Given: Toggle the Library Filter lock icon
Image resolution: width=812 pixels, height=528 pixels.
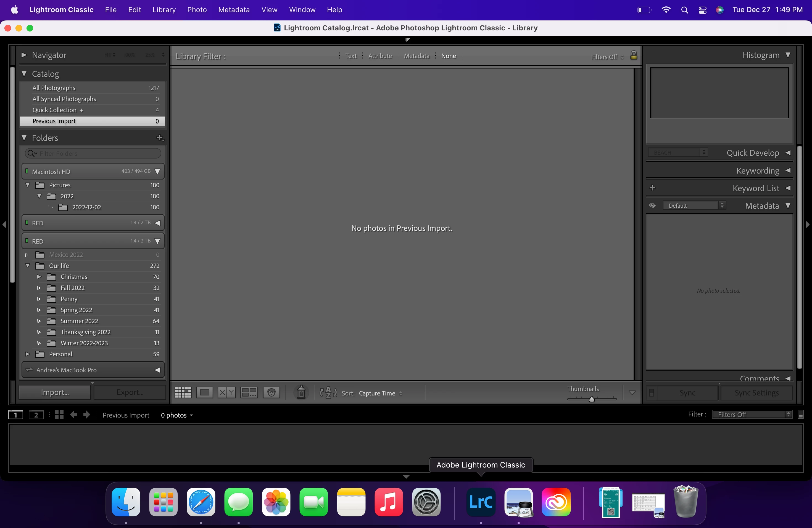Looking at the screenshot, I should click(x=633, y=56).
